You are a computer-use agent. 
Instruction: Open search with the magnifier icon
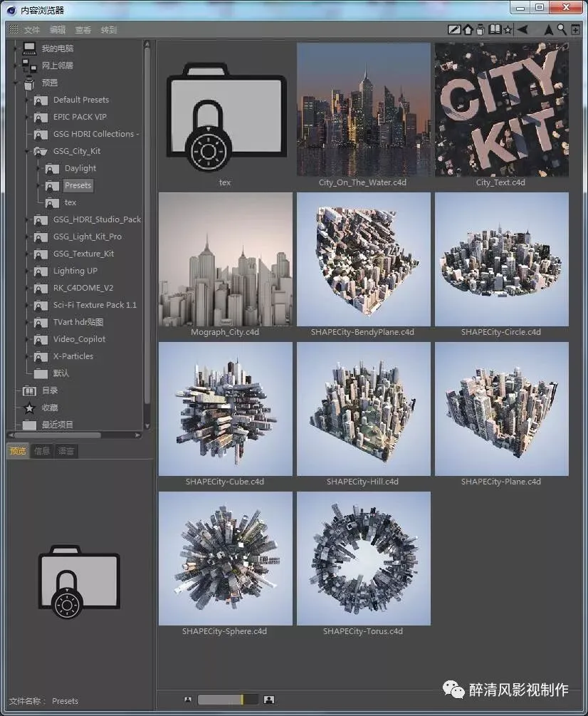coord(562,30)
